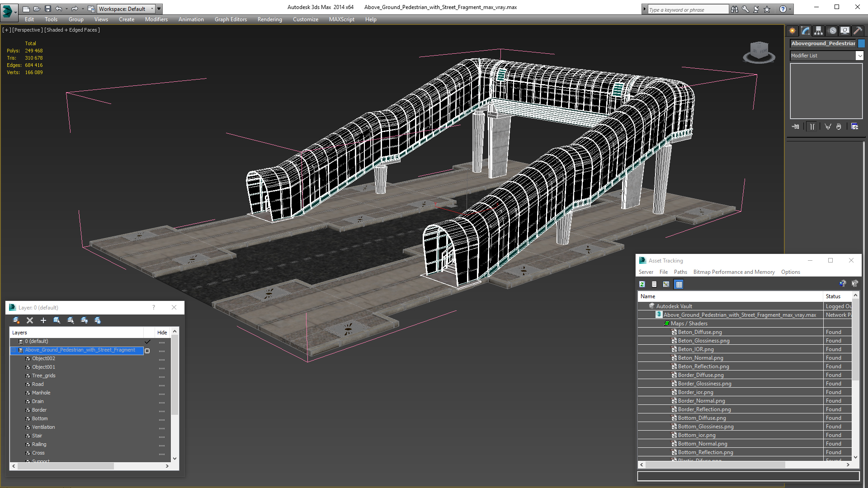Open the Create command panel tab
Viewport: 868px width, 488px height.
[793, 31]
